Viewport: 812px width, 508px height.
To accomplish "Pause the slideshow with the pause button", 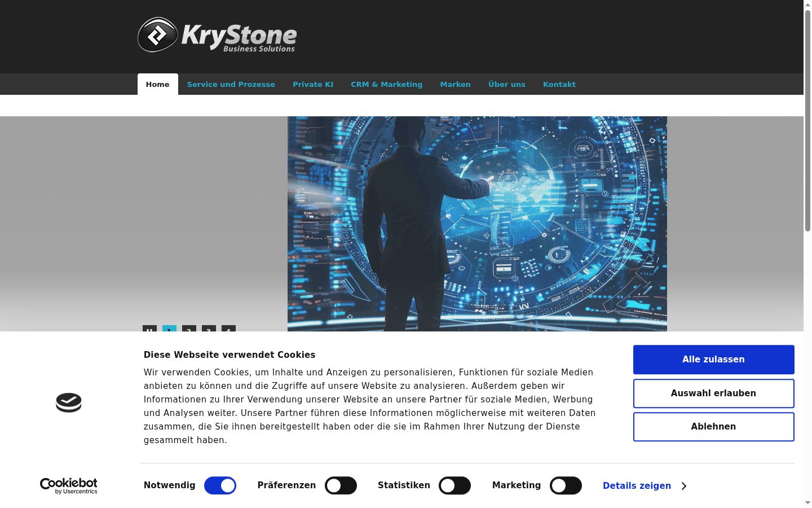I will pos(149,329).
